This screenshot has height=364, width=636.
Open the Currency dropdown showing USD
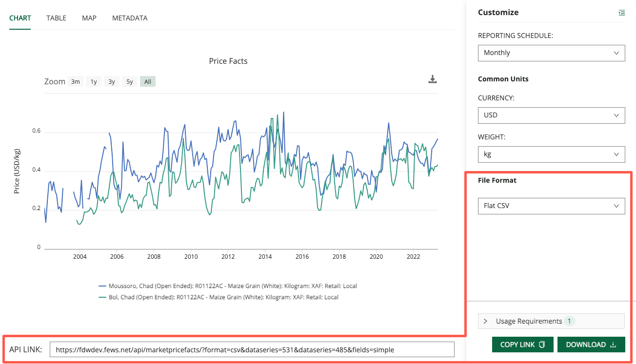point(551,115)
